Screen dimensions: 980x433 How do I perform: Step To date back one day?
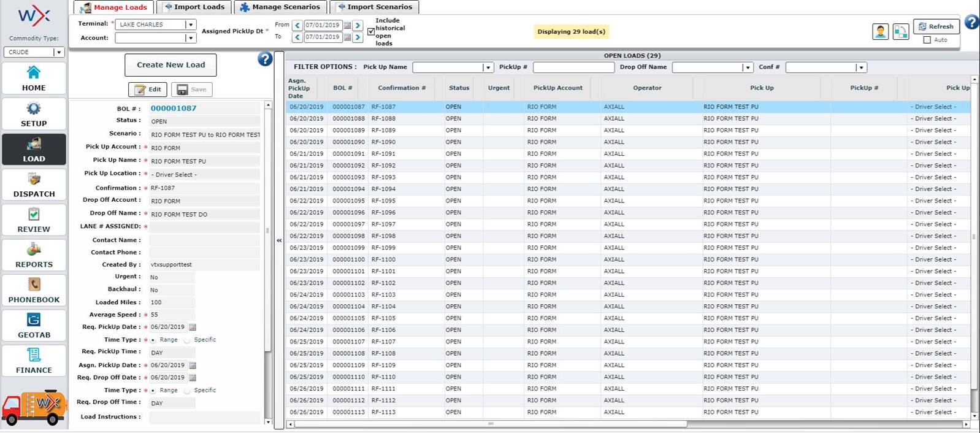297,37
